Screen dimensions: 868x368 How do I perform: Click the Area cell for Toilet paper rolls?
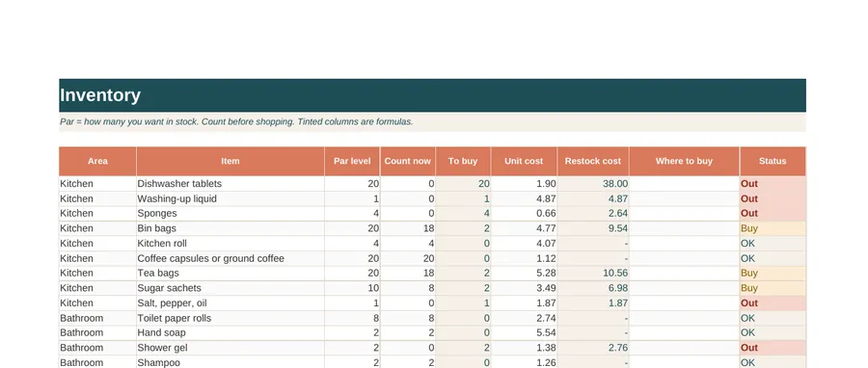click(x=97, y=318)
